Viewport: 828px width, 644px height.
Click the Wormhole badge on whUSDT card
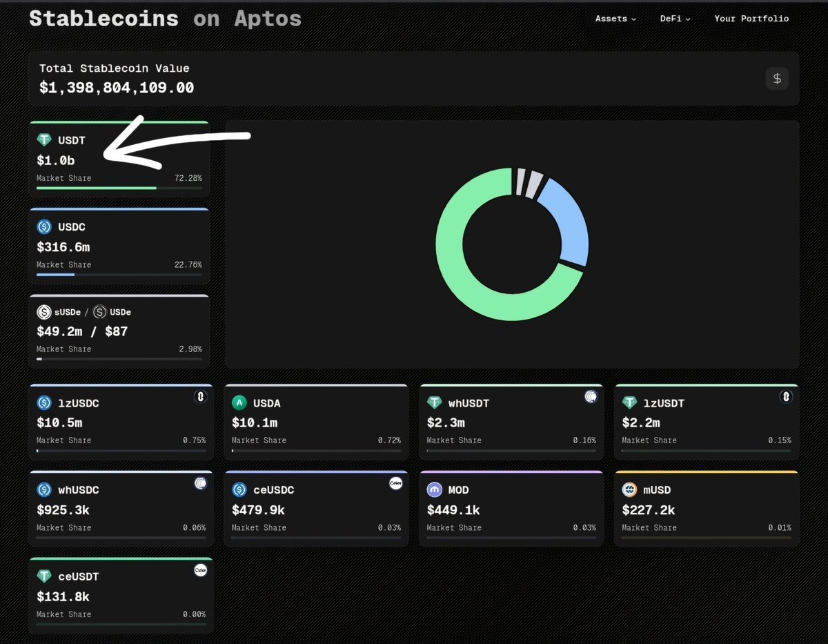[591, 396]
